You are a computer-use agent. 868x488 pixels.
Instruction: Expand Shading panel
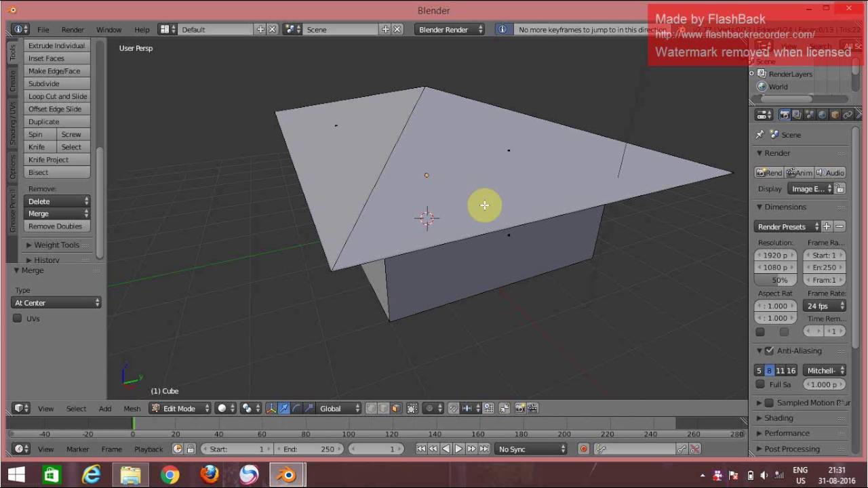tap(778, 418)
